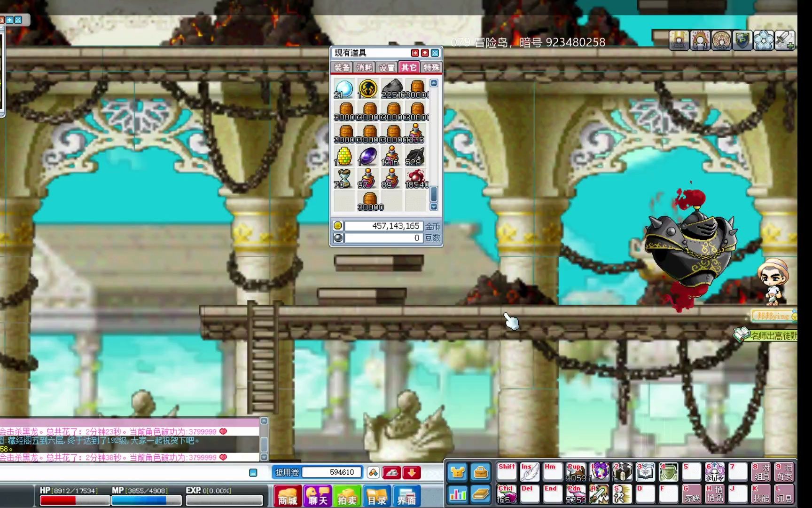812x508 pixels.
Task: Open the inventory via briefcase icon
Action: point(480,472)
